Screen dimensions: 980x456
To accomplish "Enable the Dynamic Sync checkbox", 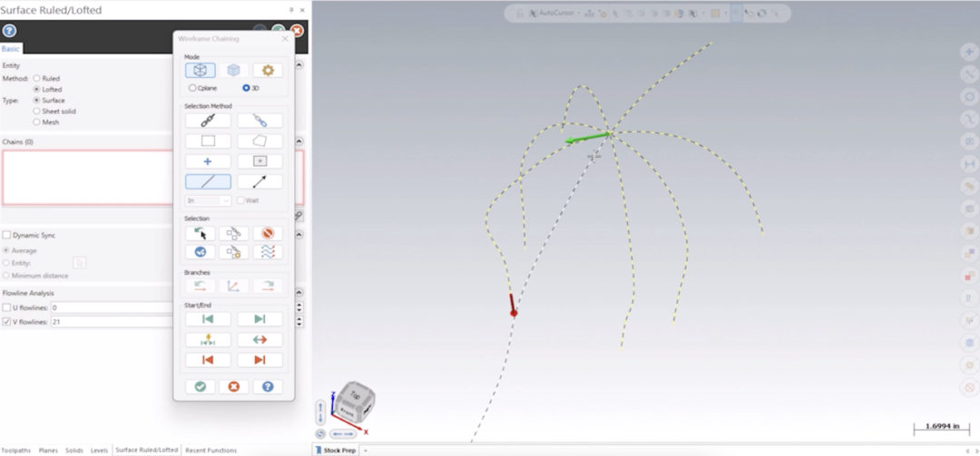I will tap(7, 236).
